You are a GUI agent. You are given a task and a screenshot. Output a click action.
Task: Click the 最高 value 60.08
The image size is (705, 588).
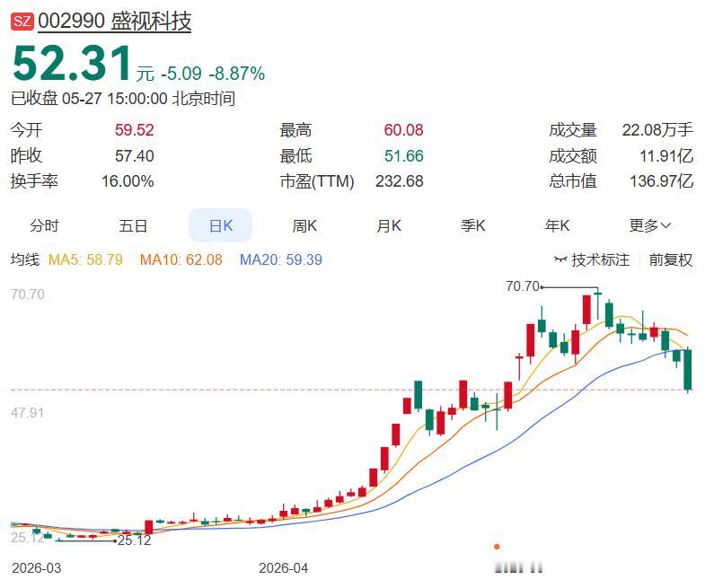[x=403, y=130]
